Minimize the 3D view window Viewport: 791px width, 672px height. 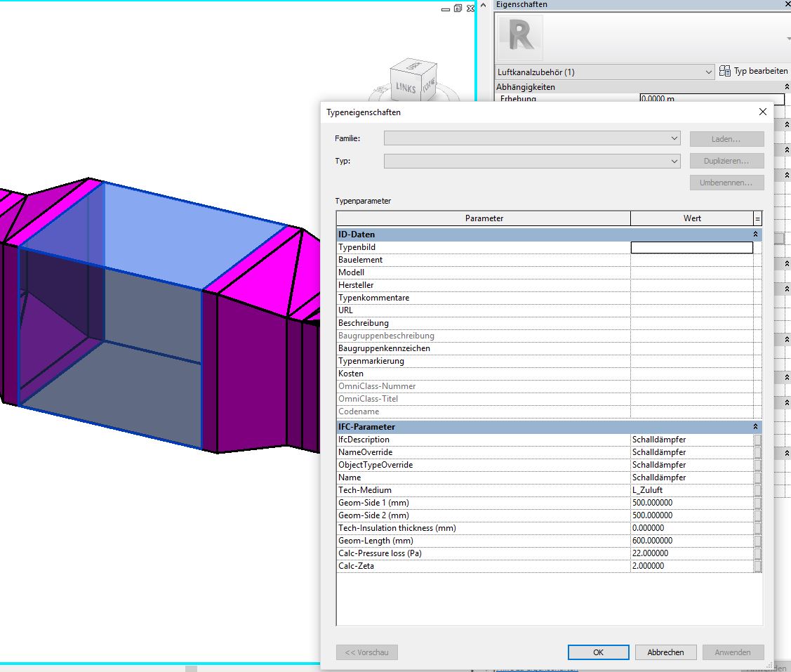445,9
